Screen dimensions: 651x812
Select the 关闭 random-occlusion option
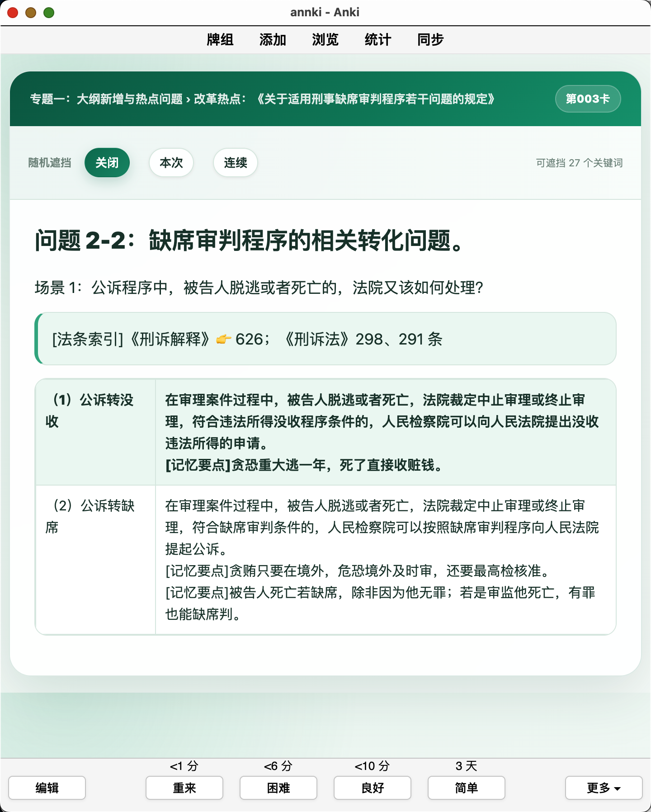(107, 162)
